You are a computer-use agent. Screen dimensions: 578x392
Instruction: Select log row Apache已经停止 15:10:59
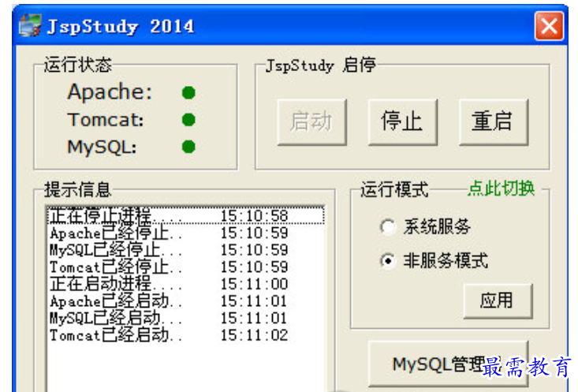point(186,233)
